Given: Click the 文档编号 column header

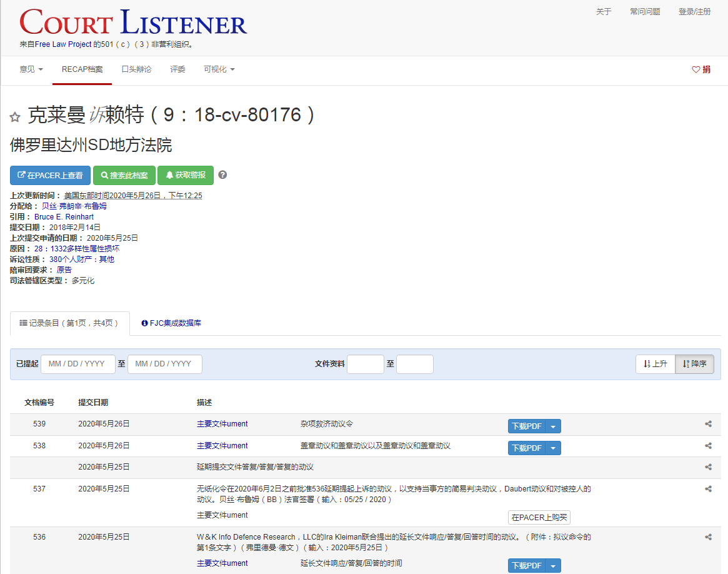Looking at the screenshot, I should 39,403.
